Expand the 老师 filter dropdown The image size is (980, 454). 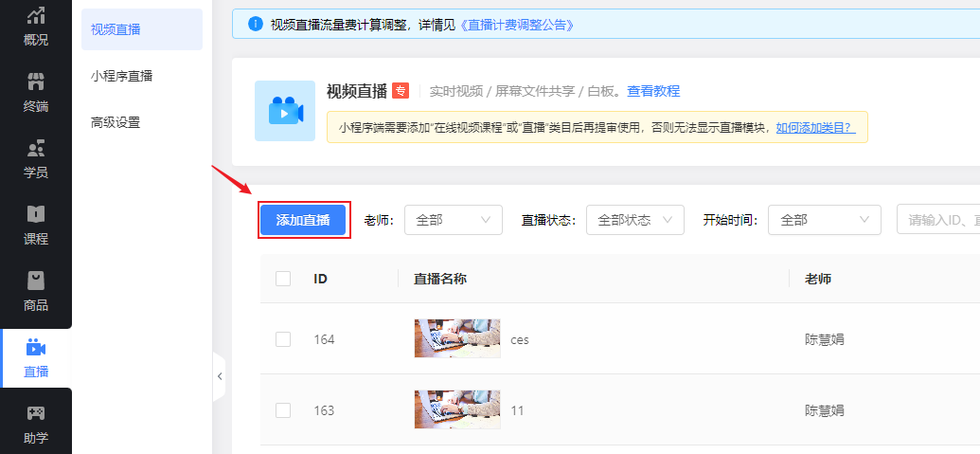454,220
